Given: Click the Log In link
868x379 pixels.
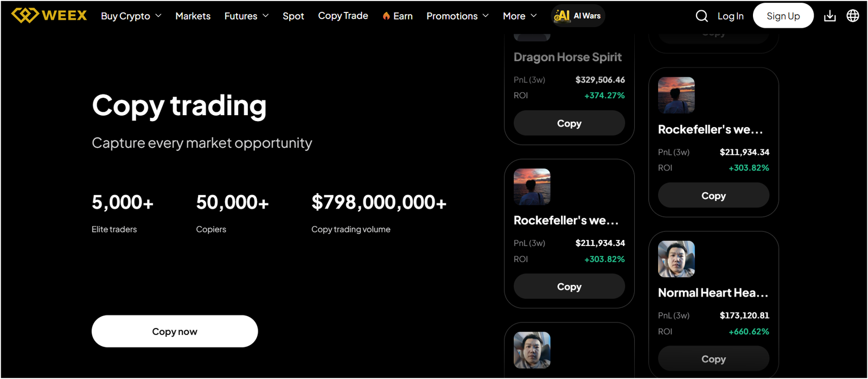Looking at the screenshot, I should click(x=730, y=16).
